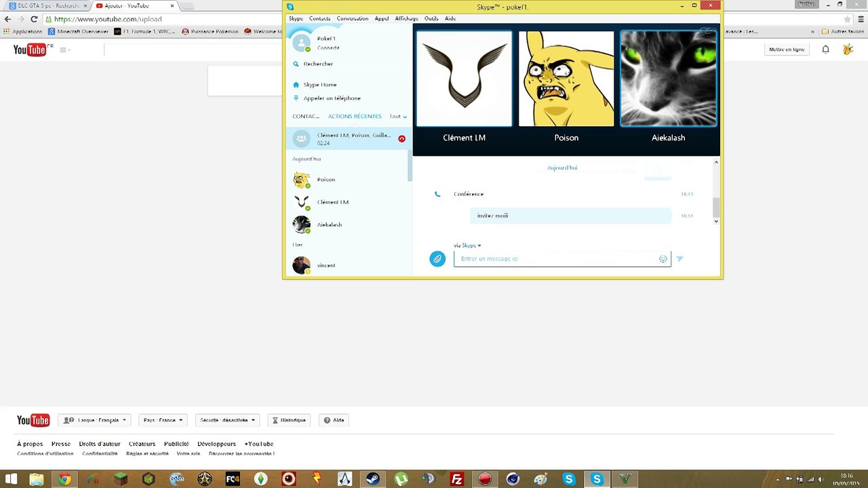
Task: Switch to the ACTIONS RÉCENTES tab
Action: (x=355, y=117)
